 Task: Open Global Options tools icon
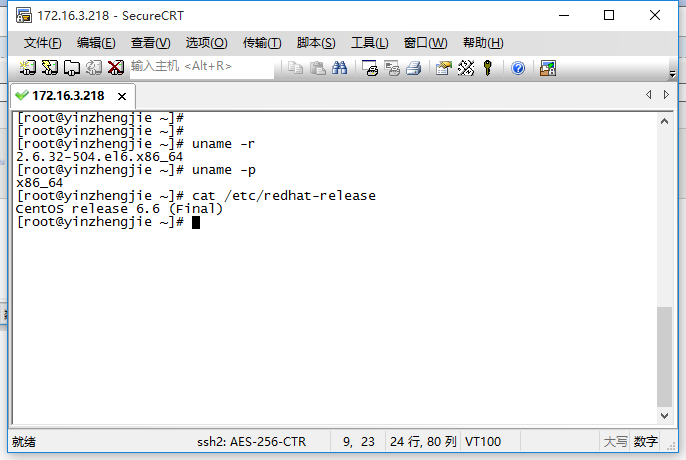[x=466, y=68]
